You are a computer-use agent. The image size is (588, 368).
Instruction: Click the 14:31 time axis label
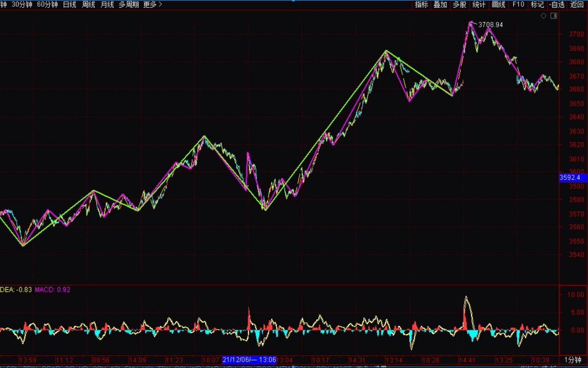click(358, 360)
